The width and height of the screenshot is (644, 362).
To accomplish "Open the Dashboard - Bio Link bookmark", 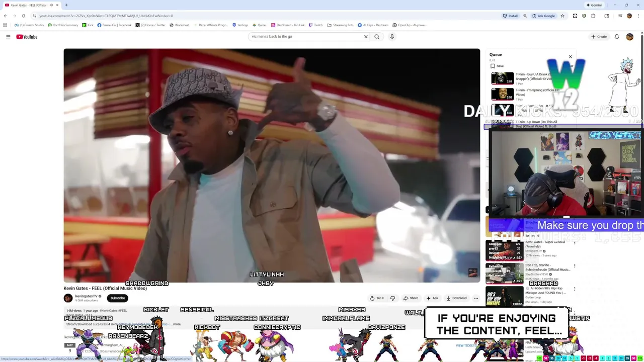I will click(288, 25).
